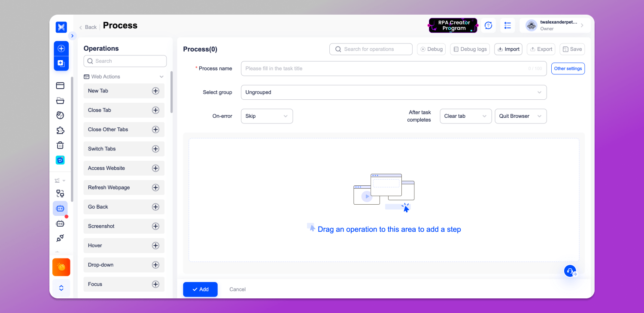This screenshot has height=313, width=644.
Task: Open Other settings
Action: (568, 68)
